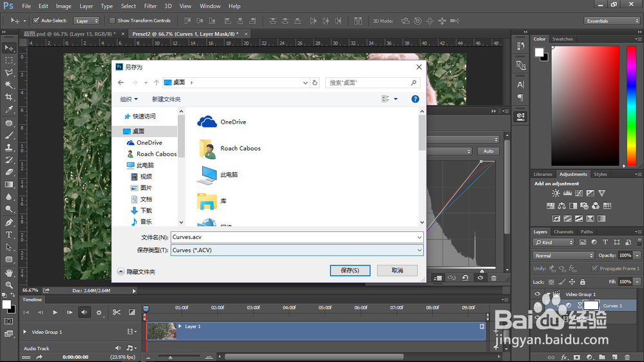The image size is (644, 362).
Task: Switch to Swatches tab
Action: [562, 39]
